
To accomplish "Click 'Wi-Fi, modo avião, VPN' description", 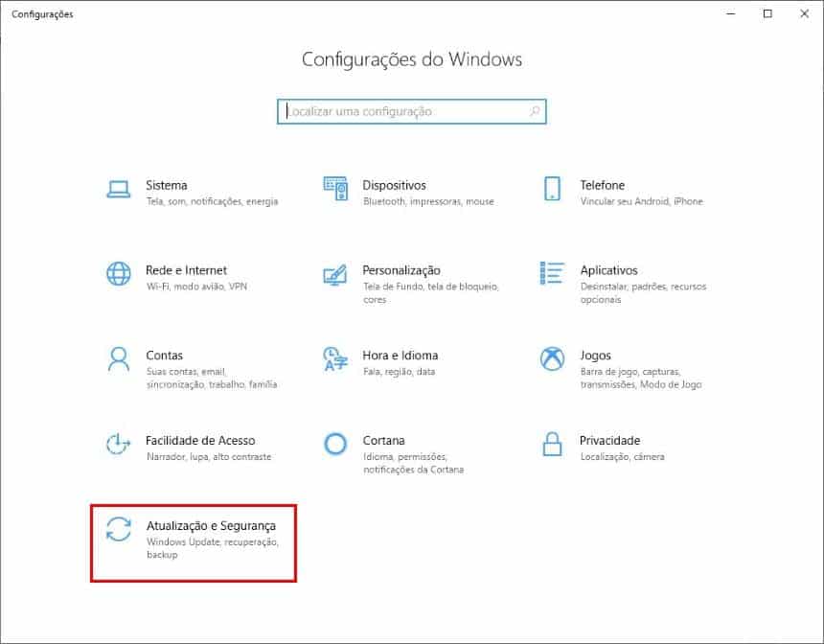I will (196, 287).
